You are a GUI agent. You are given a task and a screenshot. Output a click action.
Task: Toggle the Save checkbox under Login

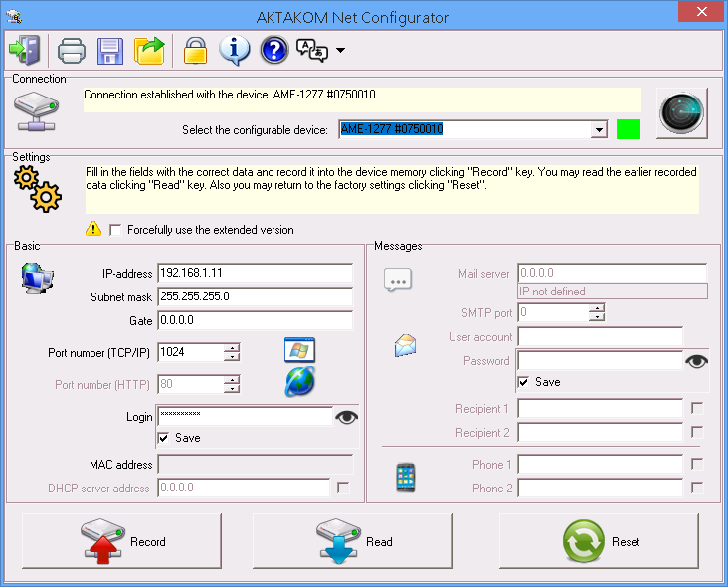click(163, 438)
